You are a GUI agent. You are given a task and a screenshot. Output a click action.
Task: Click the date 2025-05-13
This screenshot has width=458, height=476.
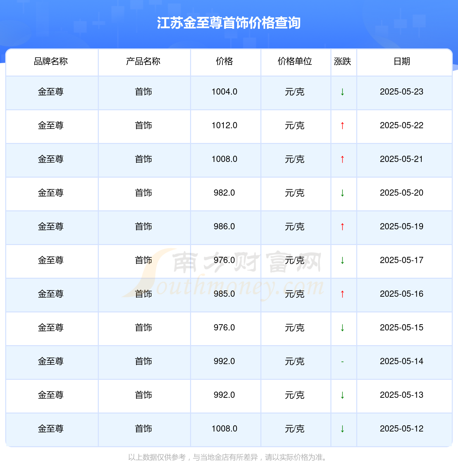click(402, 395)
